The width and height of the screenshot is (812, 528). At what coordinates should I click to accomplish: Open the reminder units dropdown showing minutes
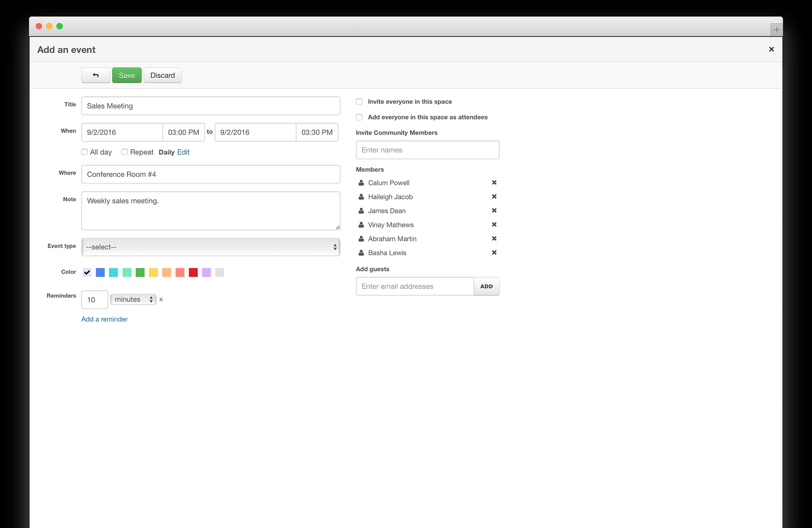pos(133,299)
